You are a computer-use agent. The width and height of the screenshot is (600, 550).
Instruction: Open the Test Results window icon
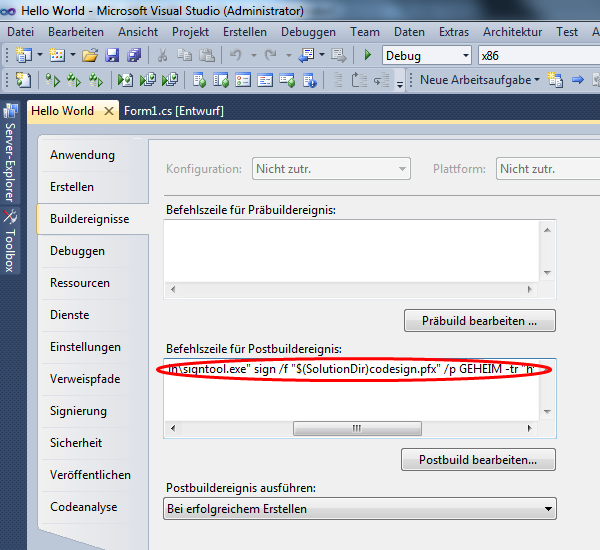click(x=243, y=80)
